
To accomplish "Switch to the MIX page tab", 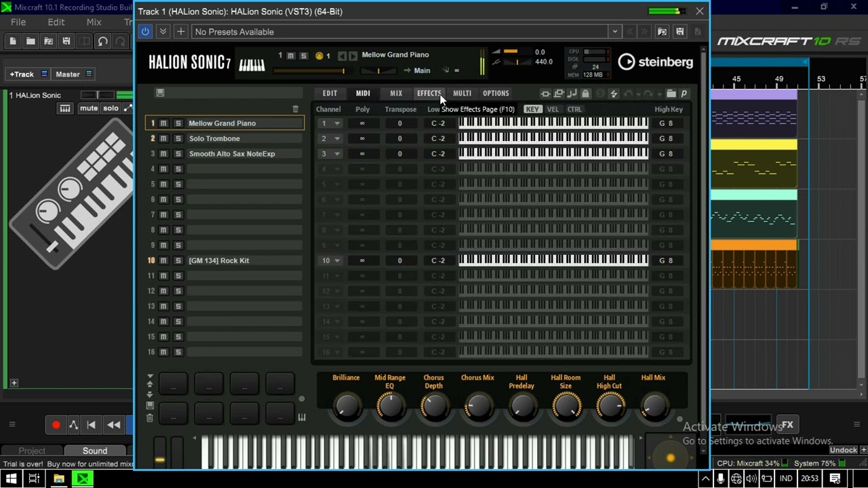I will (396, 94).
